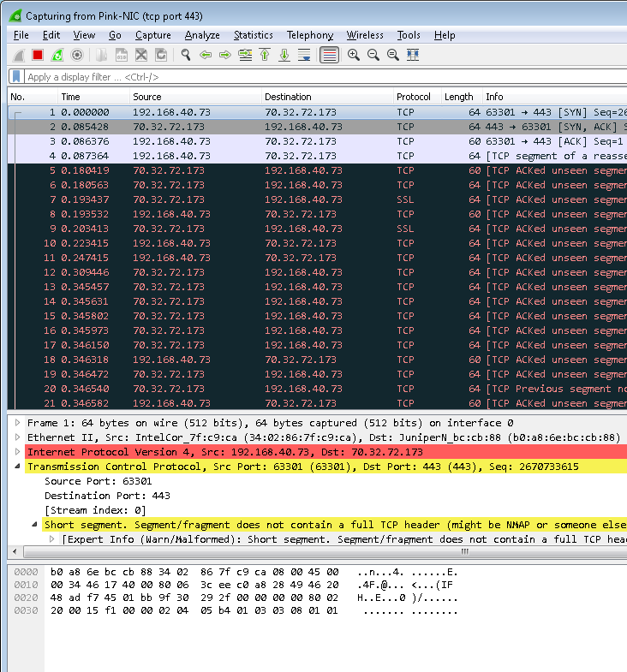Image resolution: width=627 pixels, height=672 pixels.
Task: Sort by the Info column header
Action: coord(554,97)
